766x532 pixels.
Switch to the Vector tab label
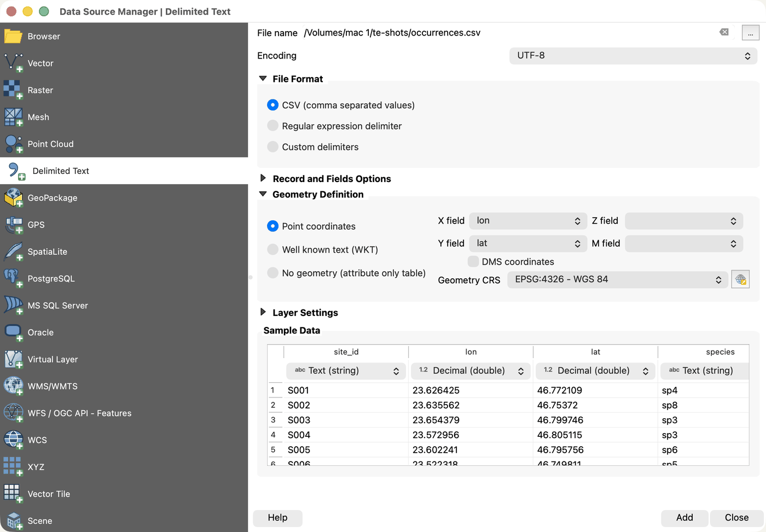pos(40,63)
